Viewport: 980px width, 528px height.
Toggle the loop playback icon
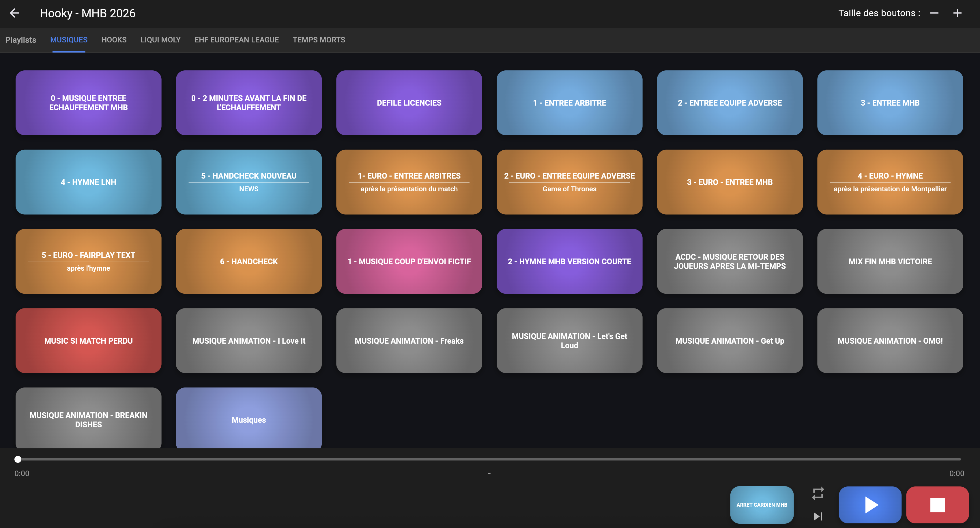[x=817, y=493]
